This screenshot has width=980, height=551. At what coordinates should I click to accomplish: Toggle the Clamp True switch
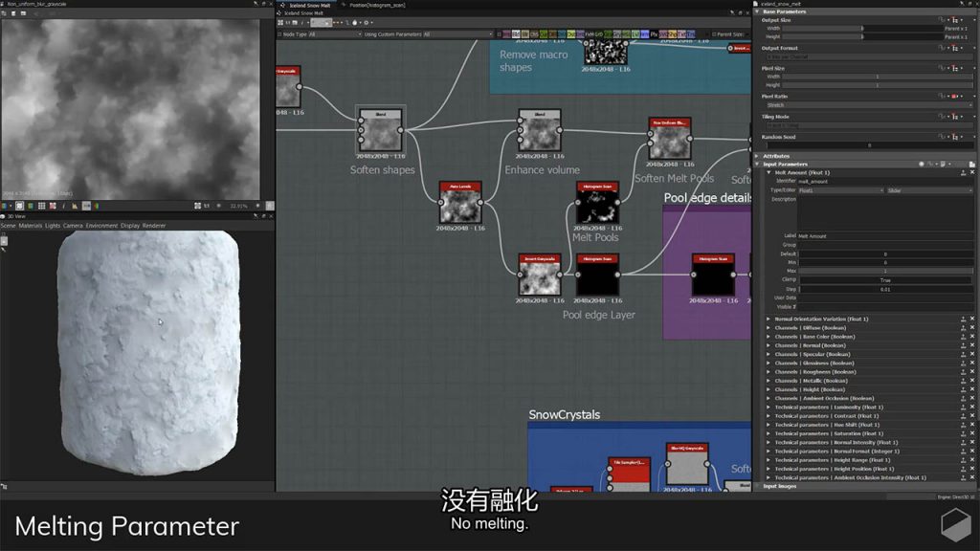click(885, 280)
